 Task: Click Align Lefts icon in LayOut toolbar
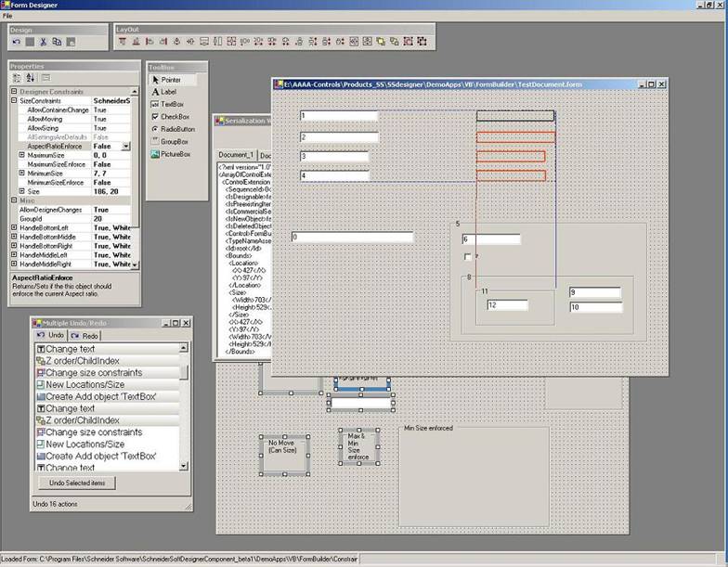(x=149, y=41)
